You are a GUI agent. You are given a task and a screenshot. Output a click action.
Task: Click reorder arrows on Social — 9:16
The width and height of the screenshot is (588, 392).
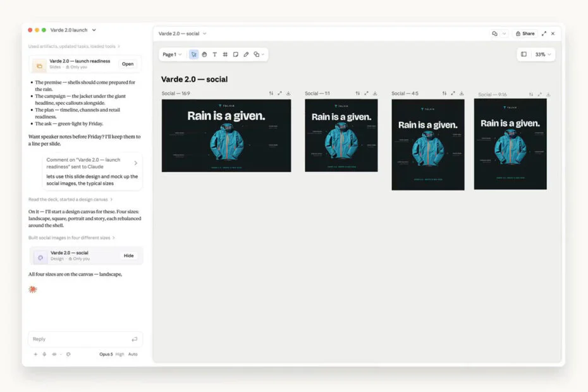[x=531, y=94]
